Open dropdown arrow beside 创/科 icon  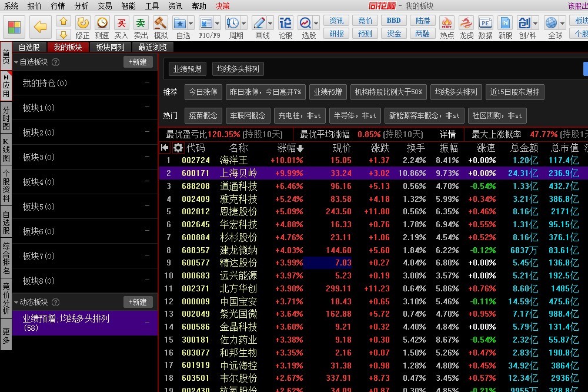(x=535, y=24)
